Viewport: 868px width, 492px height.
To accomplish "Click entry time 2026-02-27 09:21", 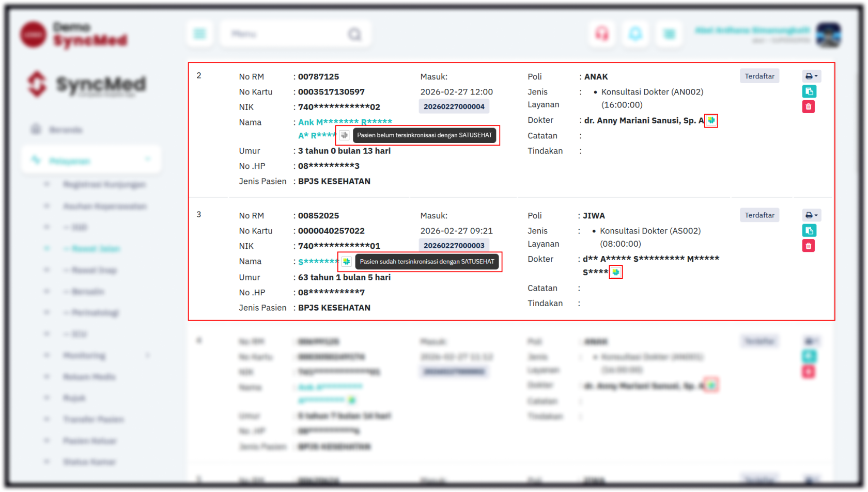I will (x=457, y=231).
